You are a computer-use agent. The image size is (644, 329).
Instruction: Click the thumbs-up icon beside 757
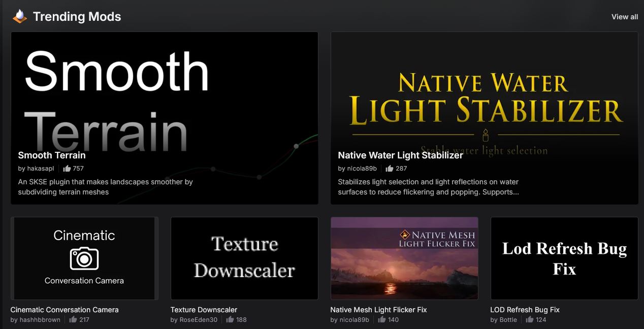click(x=67, y=169)
